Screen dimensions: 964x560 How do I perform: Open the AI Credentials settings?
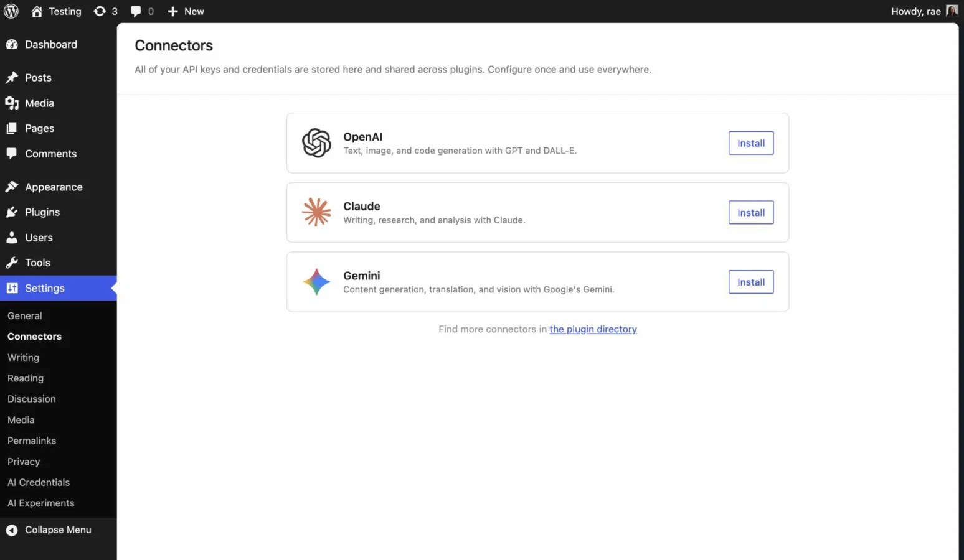pyautogui.click(x=39, y=482)
